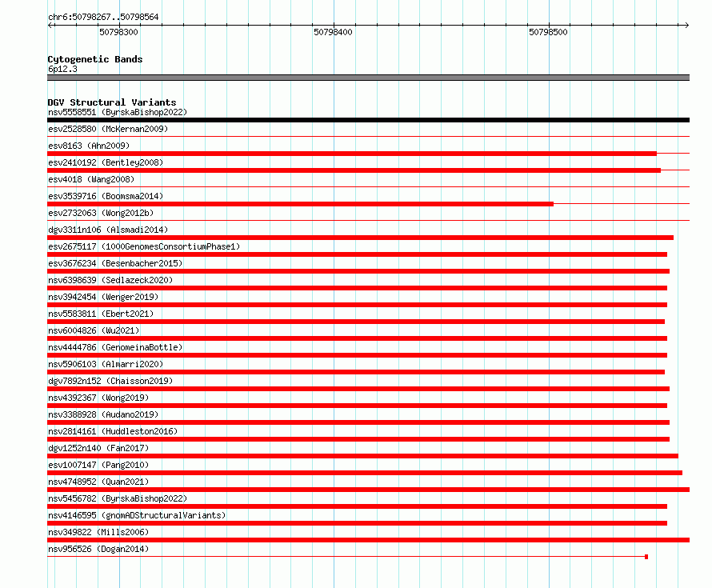Click the 50798300 ruler position label
712x588 pixels.
point(118,32)
